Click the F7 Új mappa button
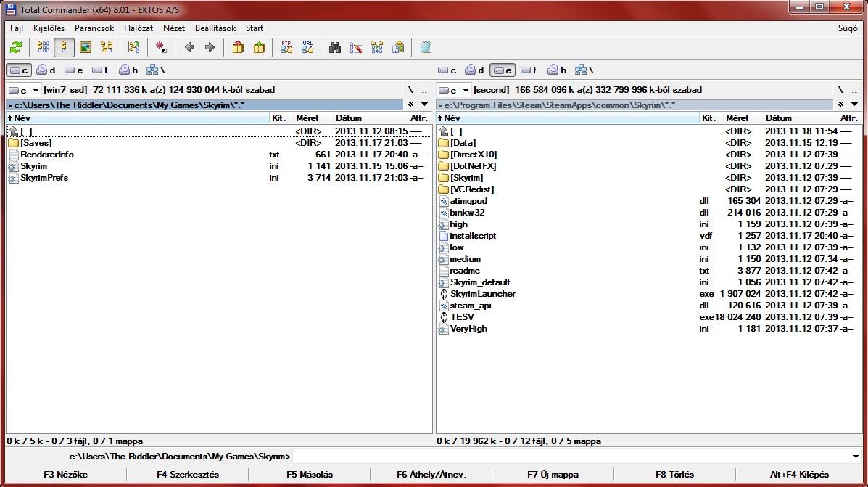Viewport: 868px width, 487px height. coord(553,475)
